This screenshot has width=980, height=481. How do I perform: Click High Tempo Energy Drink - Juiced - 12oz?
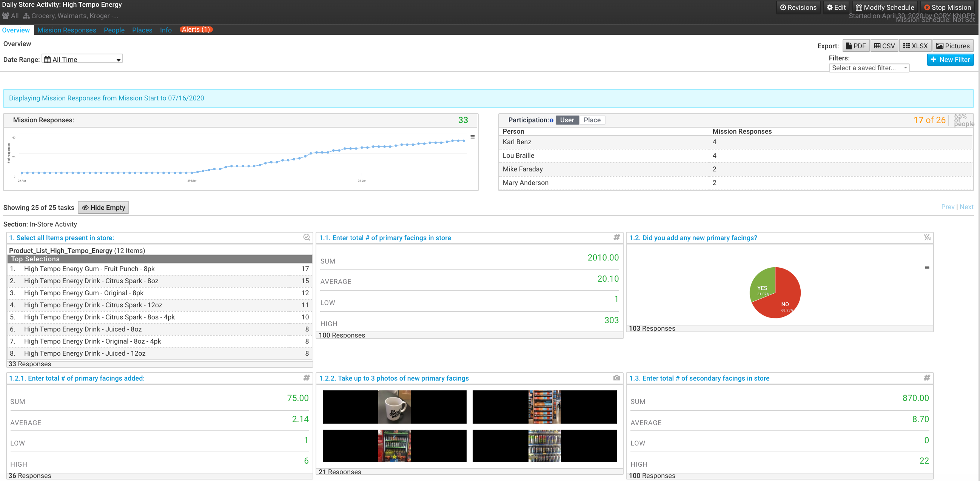[x=85, y=354]
